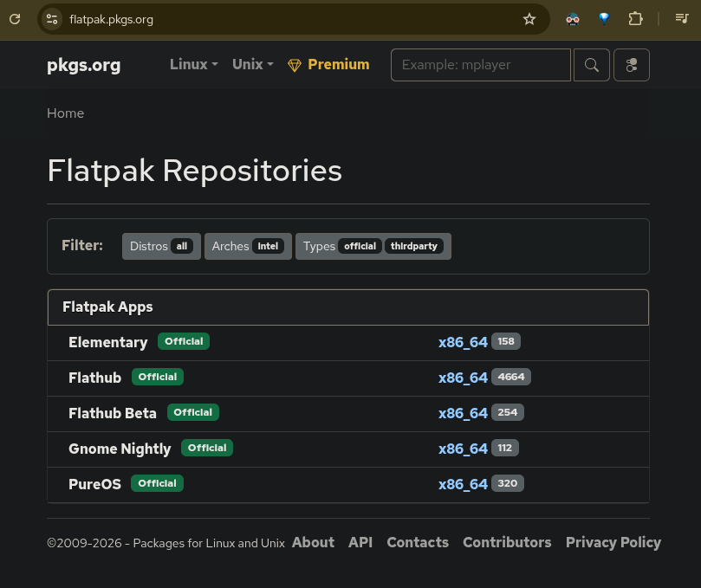This screenshot has height=588, width=701.
Task: Click the 'intel' badge in Arches filter
Action: pyautogui.click(x=268, y=246)
